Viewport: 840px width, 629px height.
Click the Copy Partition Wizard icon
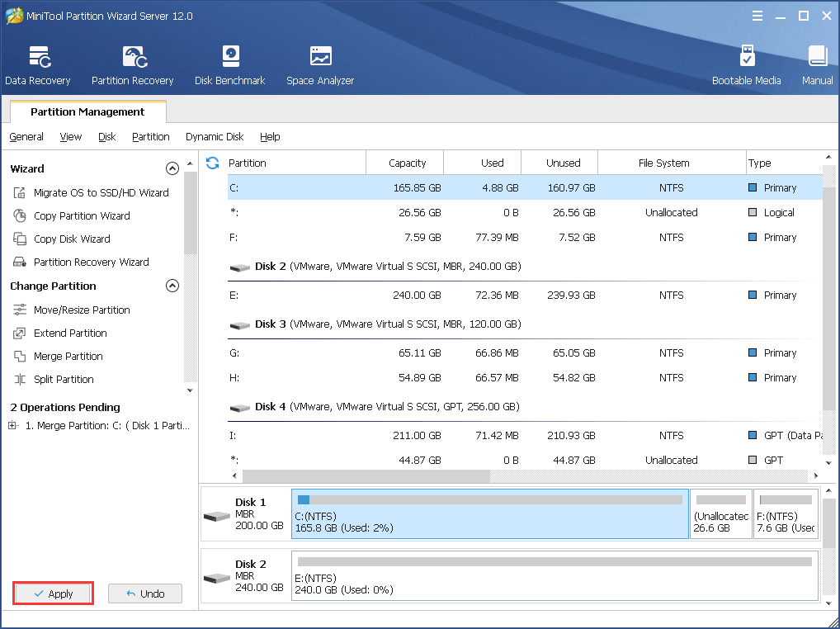coord(20,216)
